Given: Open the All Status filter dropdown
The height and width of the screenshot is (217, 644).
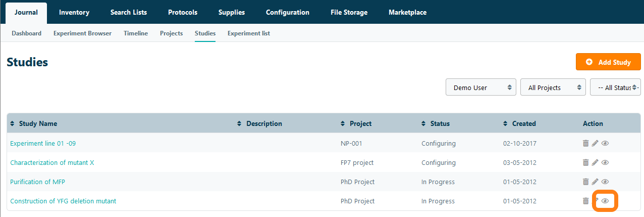Looking at the screenshot, I should click(615, 88).
